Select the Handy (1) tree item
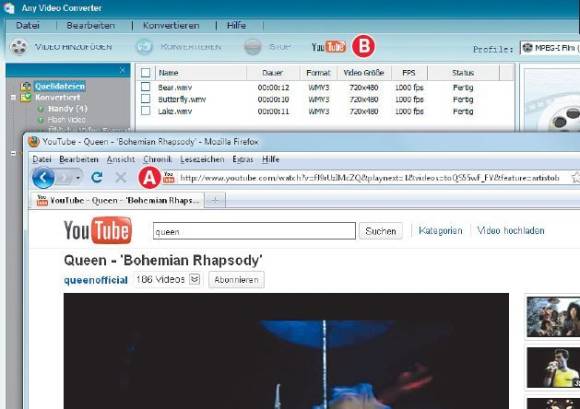580x409 pixels. (x=67, y=109)
